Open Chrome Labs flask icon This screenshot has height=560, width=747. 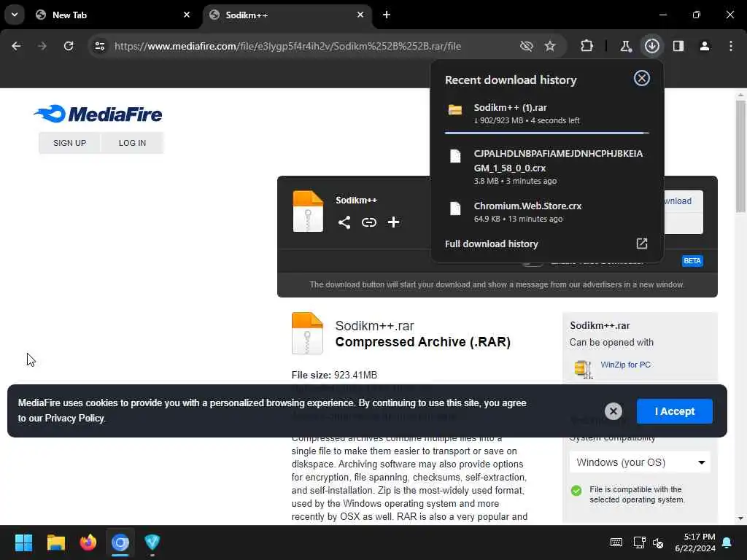[x=625, y=46]
